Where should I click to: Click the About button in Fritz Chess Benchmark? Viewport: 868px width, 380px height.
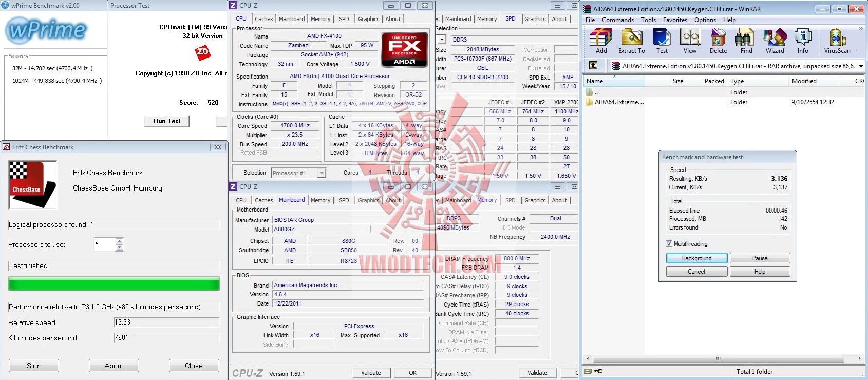click(x=114, y=366)
